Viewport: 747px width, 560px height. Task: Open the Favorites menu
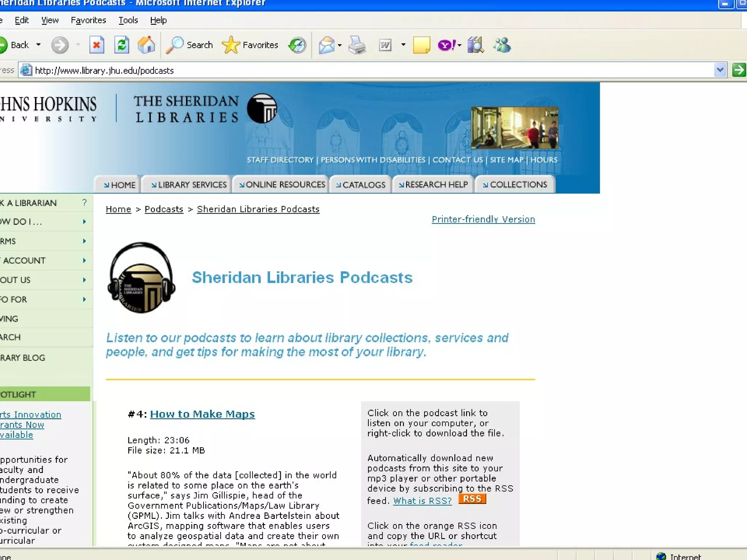(x=88, y=20)
